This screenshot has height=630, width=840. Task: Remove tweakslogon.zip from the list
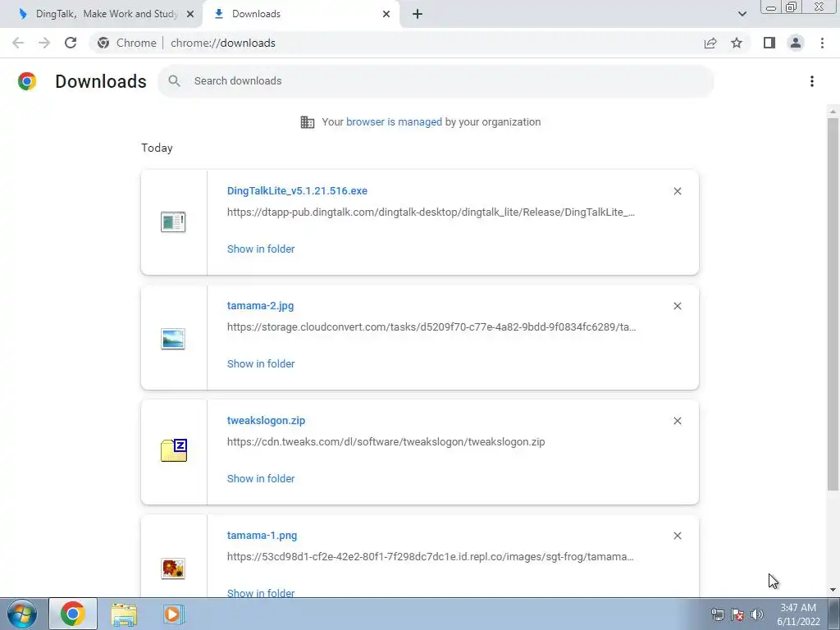click(678, 421)
